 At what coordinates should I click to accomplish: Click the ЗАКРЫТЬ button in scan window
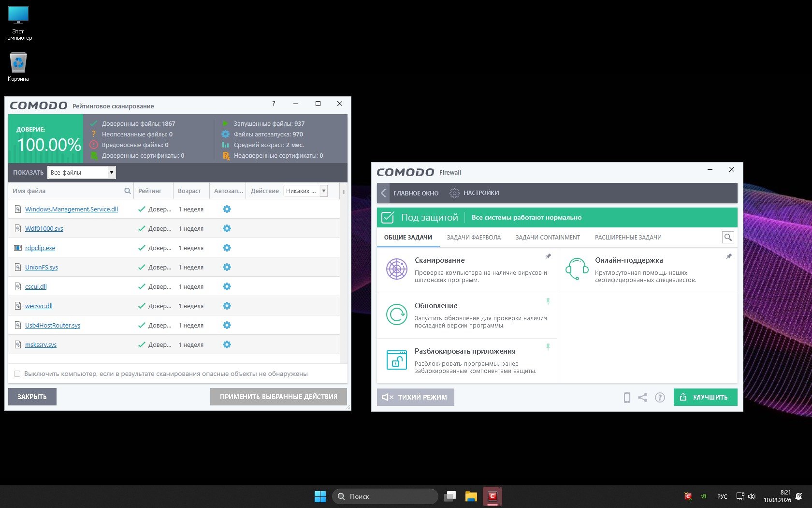pos(32,397)
